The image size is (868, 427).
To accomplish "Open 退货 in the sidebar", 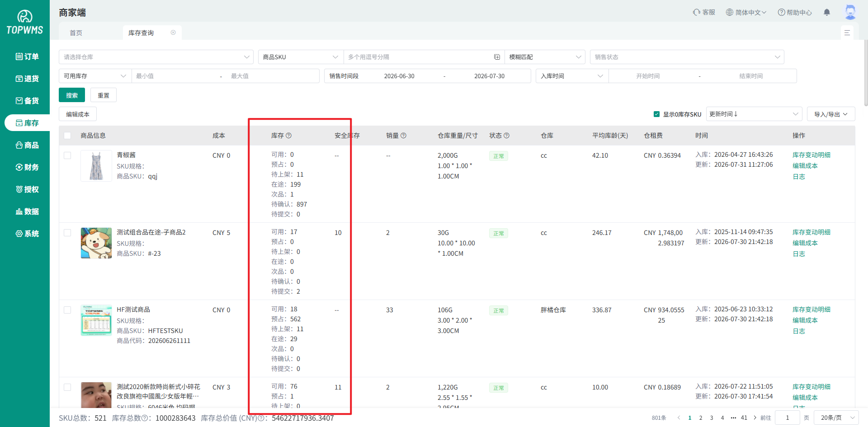I will (x=27, y=79).
